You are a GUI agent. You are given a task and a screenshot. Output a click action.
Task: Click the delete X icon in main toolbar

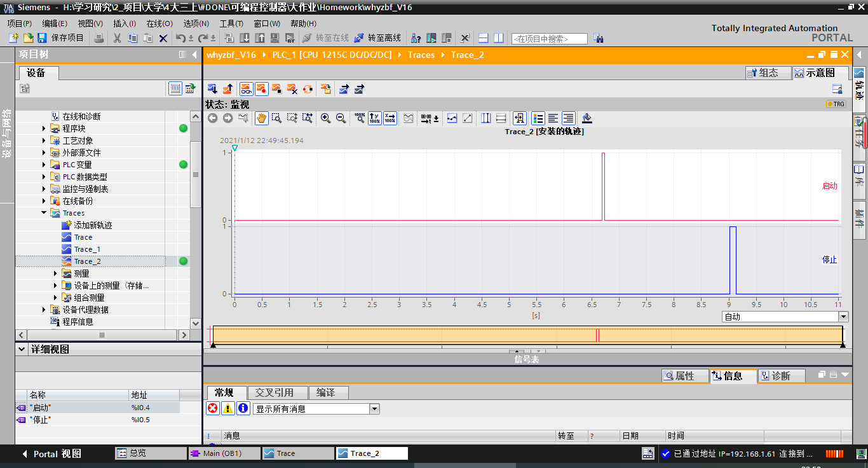(x=163, y=38)
